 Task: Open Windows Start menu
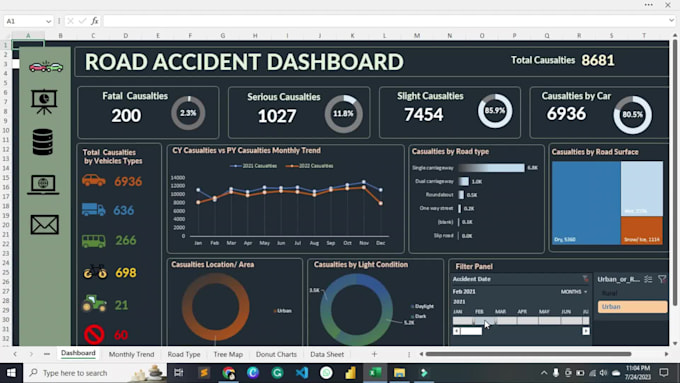point(11,373)
